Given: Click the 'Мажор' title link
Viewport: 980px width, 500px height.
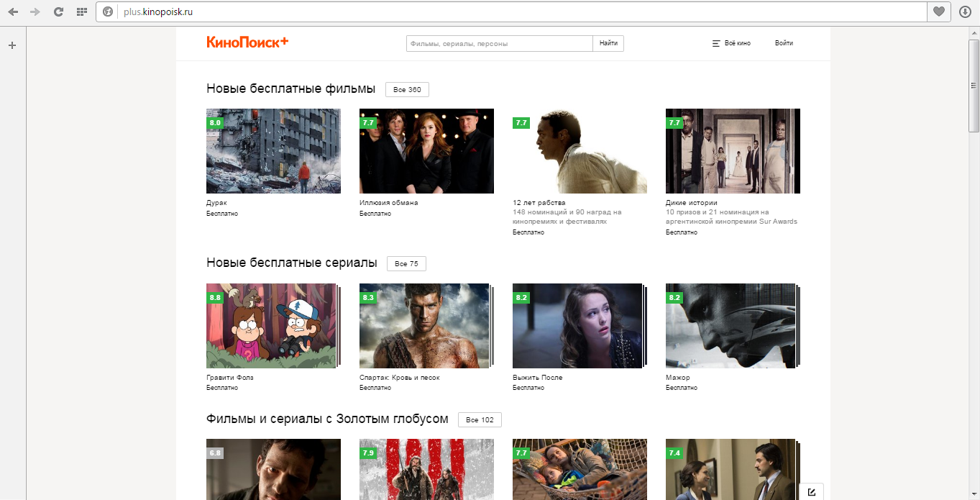Looking at the screenshot, I should tap(677, 378).
